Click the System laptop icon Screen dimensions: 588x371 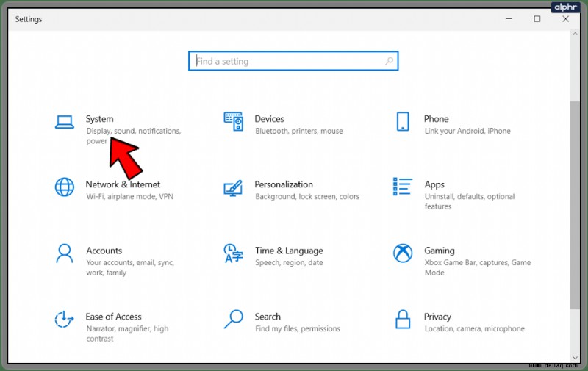65,122
